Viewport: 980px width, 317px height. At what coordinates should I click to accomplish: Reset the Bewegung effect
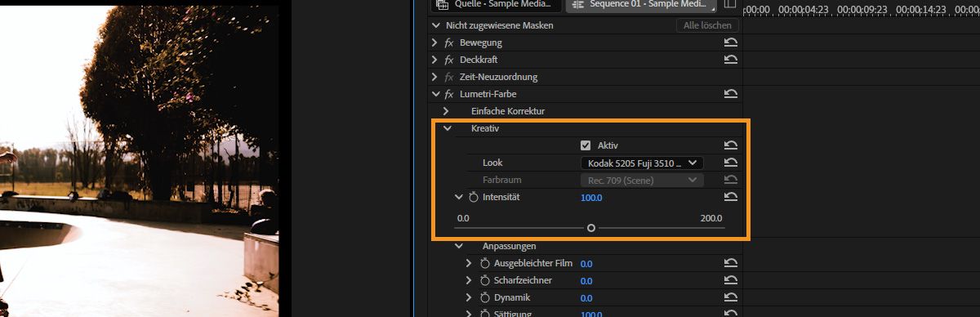click(731, 42)
